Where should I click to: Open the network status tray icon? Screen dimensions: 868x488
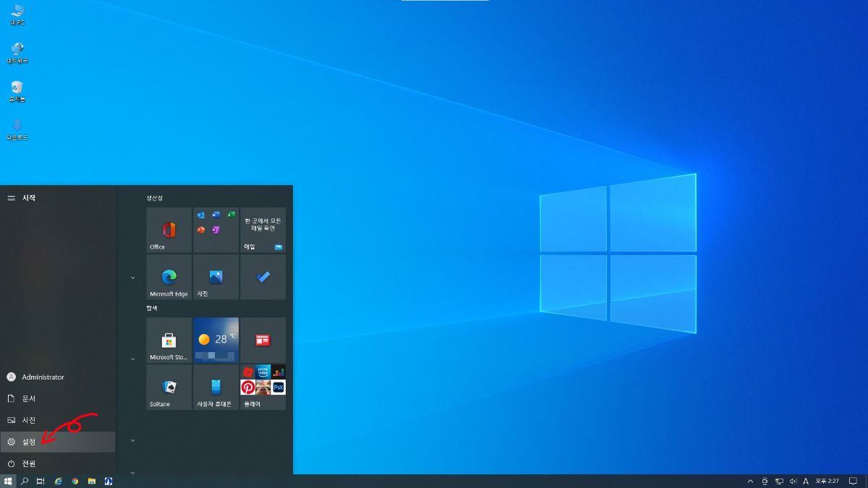pyautogui.click(x=779, y=481)
